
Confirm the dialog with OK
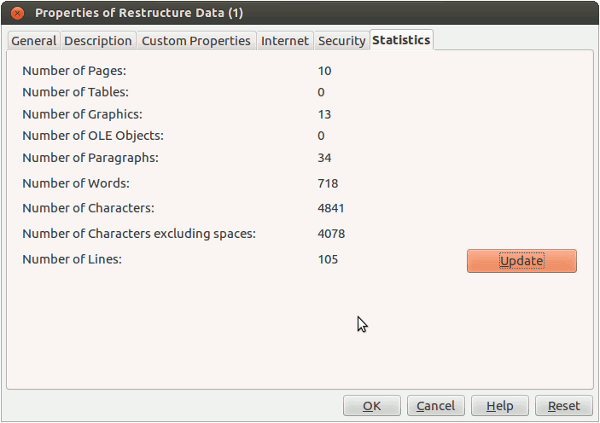coord(372,406)
